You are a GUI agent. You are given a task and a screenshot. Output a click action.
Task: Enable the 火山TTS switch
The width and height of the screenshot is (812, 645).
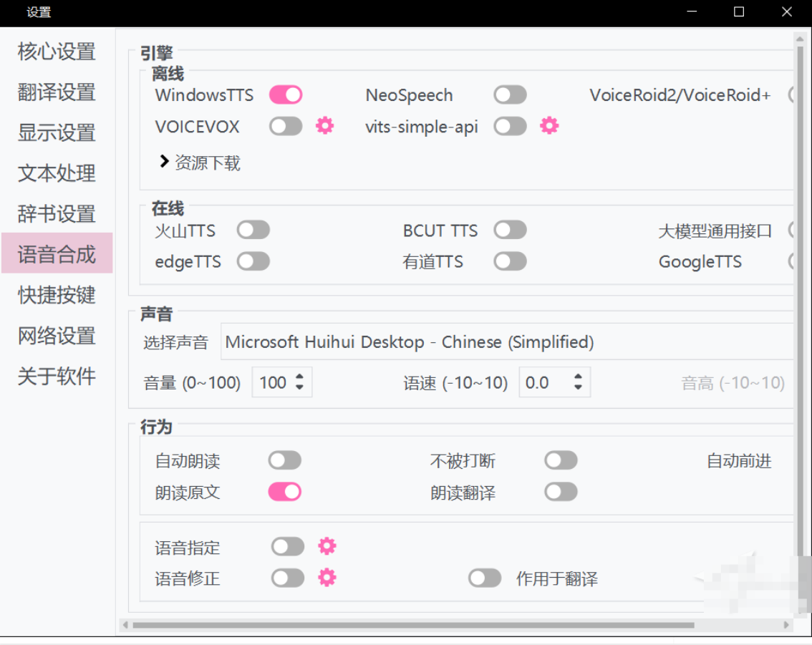[253, 230]
